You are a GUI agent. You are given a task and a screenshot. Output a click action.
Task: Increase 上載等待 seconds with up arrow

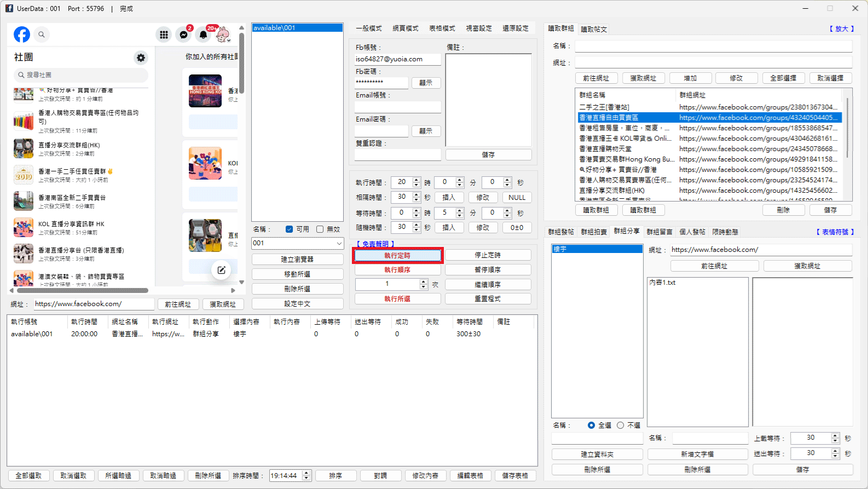point(835,435)
